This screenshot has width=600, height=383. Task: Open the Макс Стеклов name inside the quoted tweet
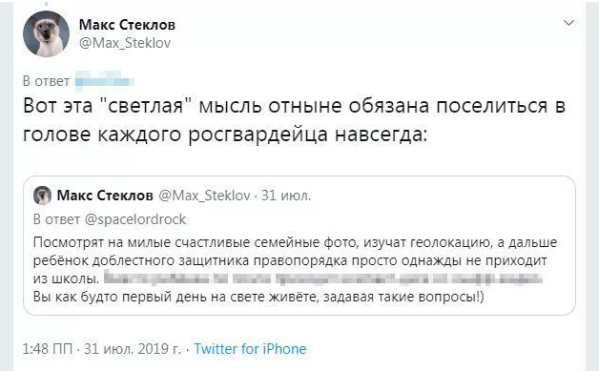click(105, 196)
